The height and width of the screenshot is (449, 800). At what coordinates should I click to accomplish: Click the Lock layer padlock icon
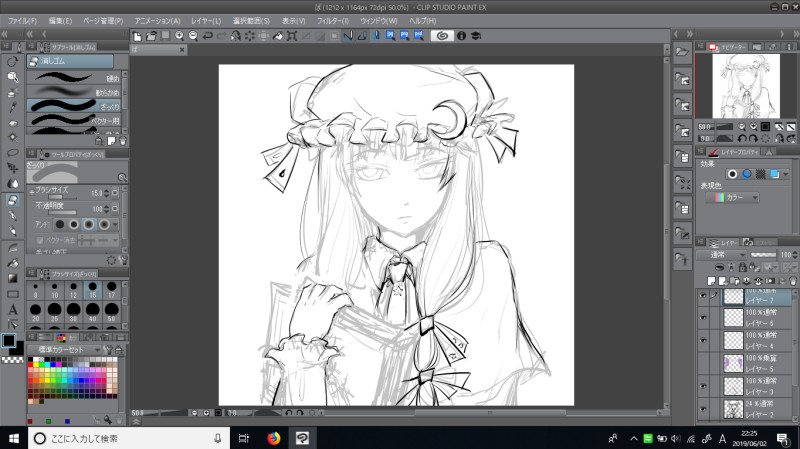742,267
